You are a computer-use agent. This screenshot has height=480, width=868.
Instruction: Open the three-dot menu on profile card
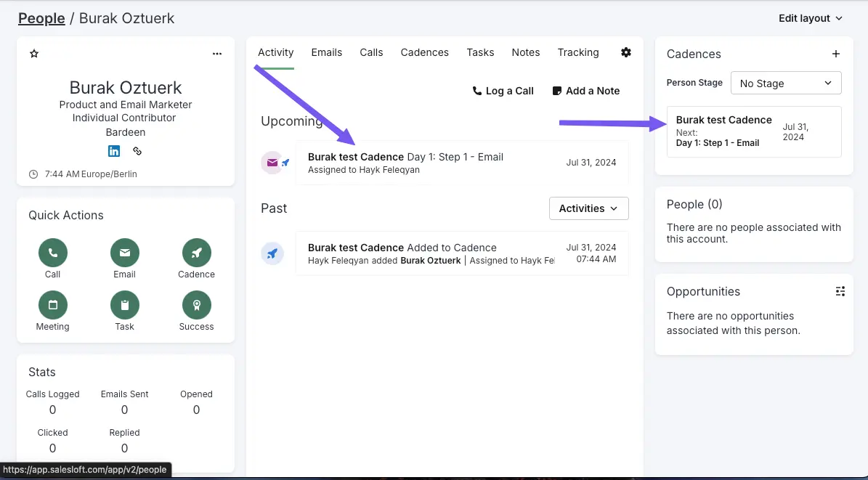(217, 54)
